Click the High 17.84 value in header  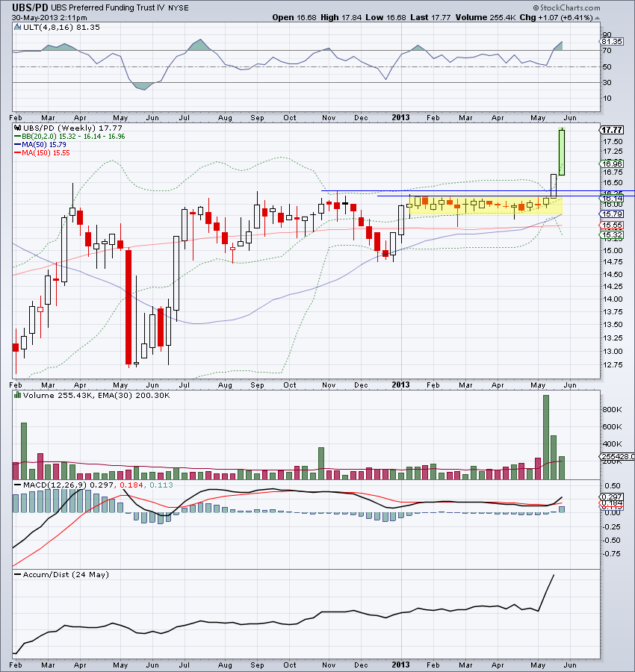point(341,18)
